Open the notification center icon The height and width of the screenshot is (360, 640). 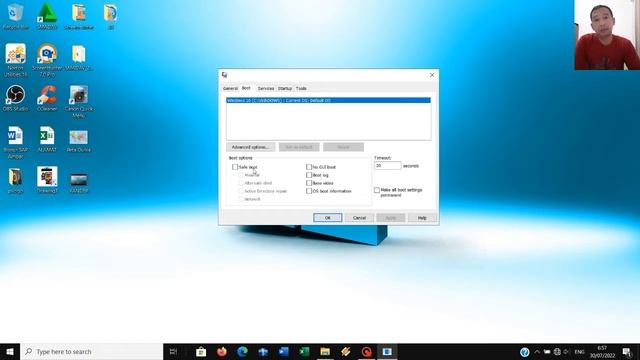click(627, 352)
